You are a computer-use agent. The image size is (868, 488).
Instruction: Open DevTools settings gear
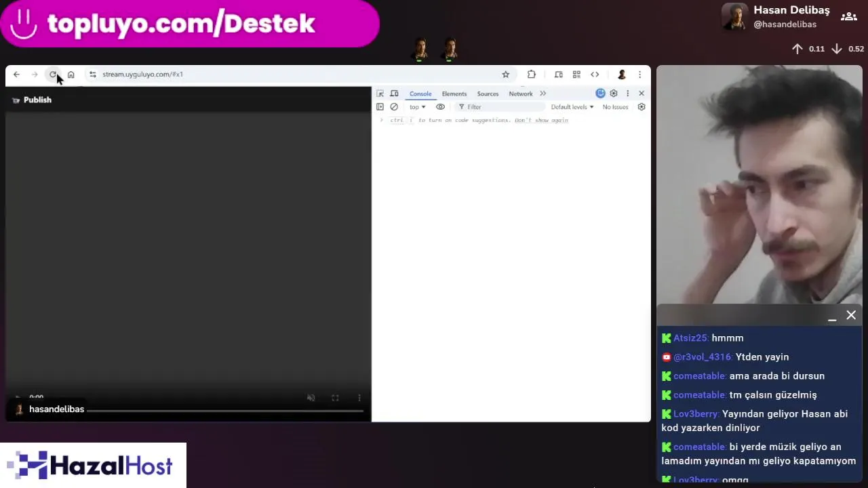[614, 94]
